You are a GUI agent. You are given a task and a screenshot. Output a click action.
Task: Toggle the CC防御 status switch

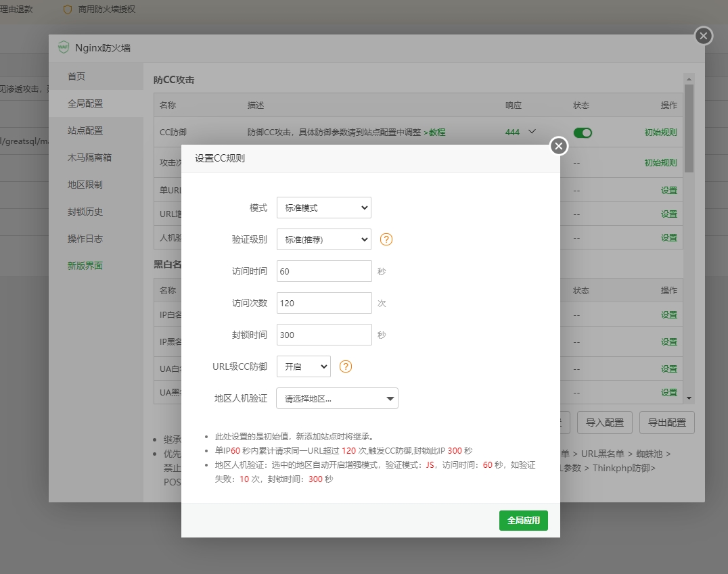(583, 133)
